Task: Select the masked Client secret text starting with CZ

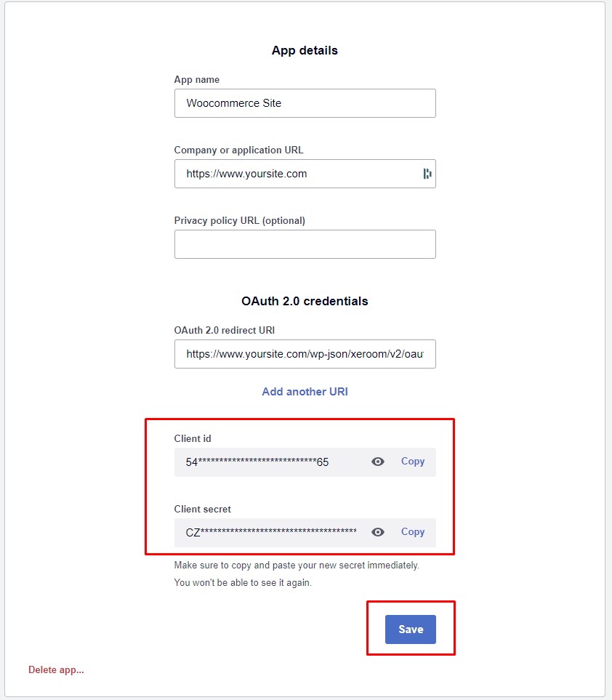Action: click(271, 532)
